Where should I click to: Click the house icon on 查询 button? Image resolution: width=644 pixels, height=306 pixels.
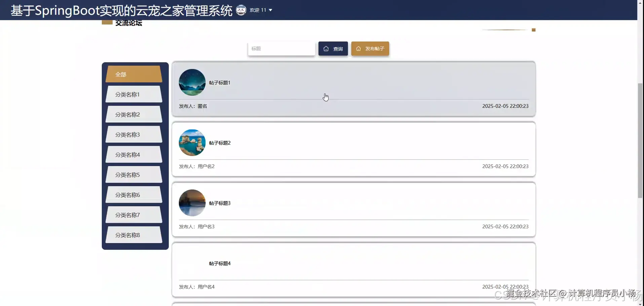(x=326, y=48)
